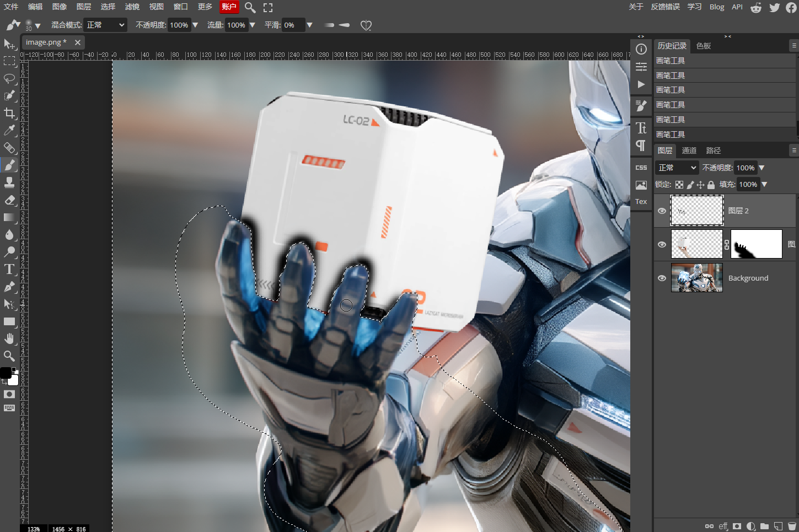Click the red 账户 button
The width and height of the screenshot is (799, 532).
coord(229,7)
